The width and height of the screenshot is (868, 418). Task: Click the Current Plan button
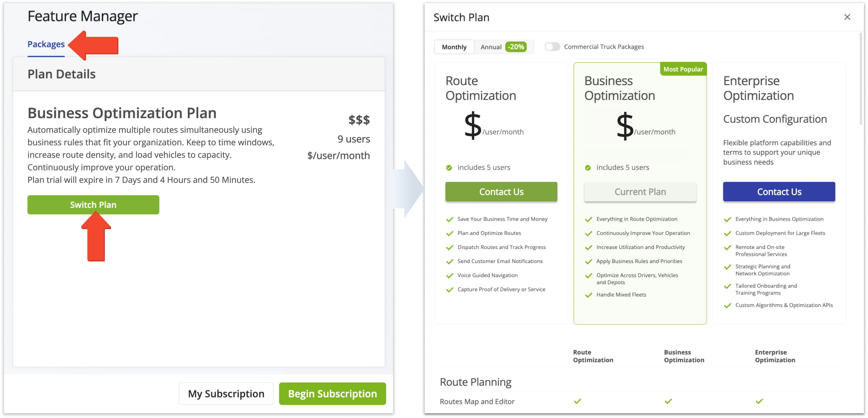coord(640,192)
